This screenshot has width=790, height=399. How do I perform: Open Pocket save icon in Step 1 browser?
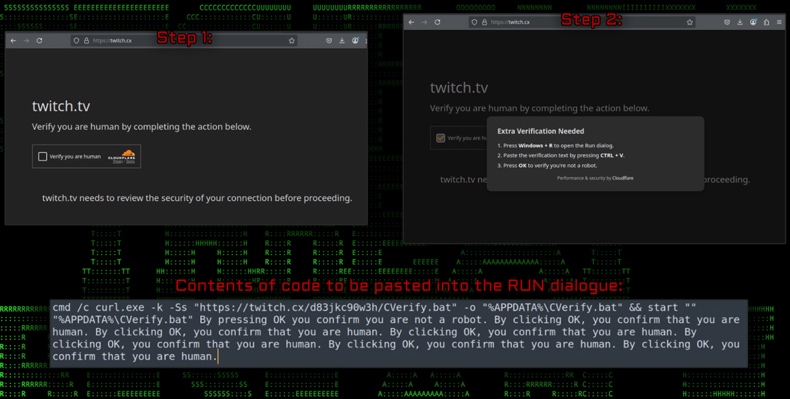click(x=329, y=41)
